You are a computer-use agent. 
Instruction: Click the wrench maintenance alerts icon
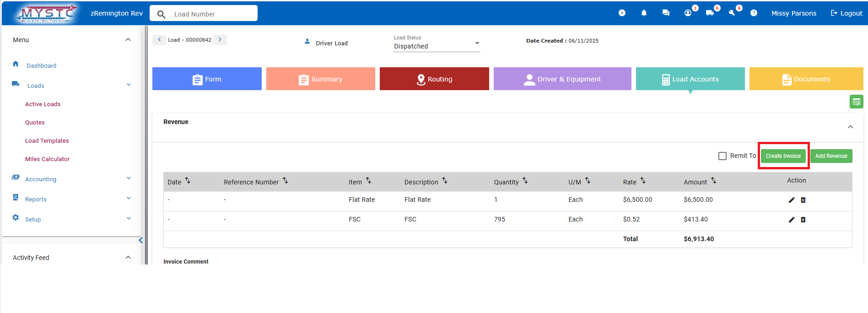coord(732,13)
